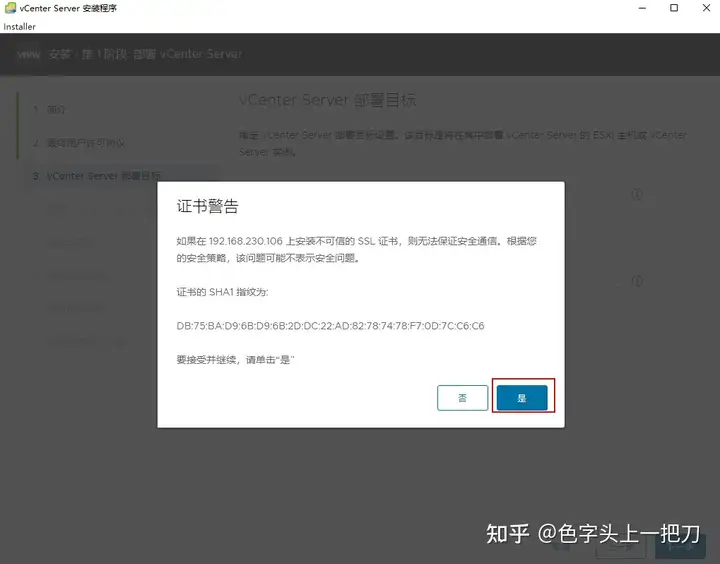The height and width of the screenshot is (564, 720).
Task: Click the 要接受并继续 instruction text
Action: coord(235,360)
